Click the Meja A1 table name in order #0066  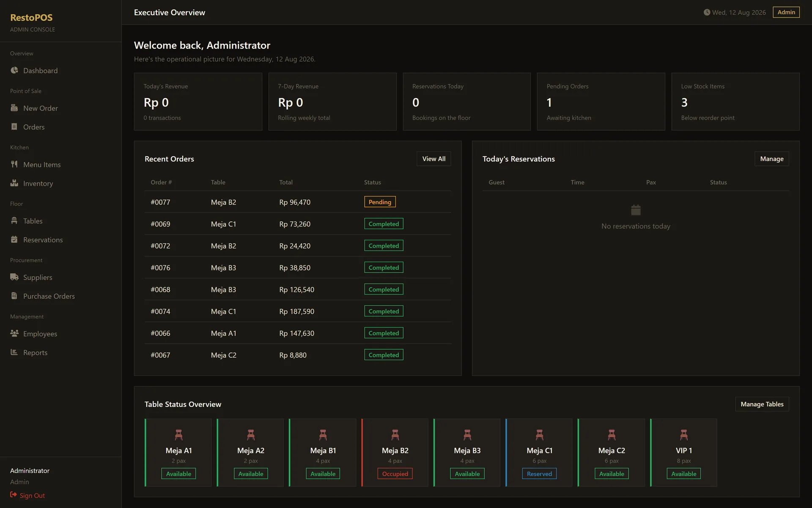click(x=223, y=333)
